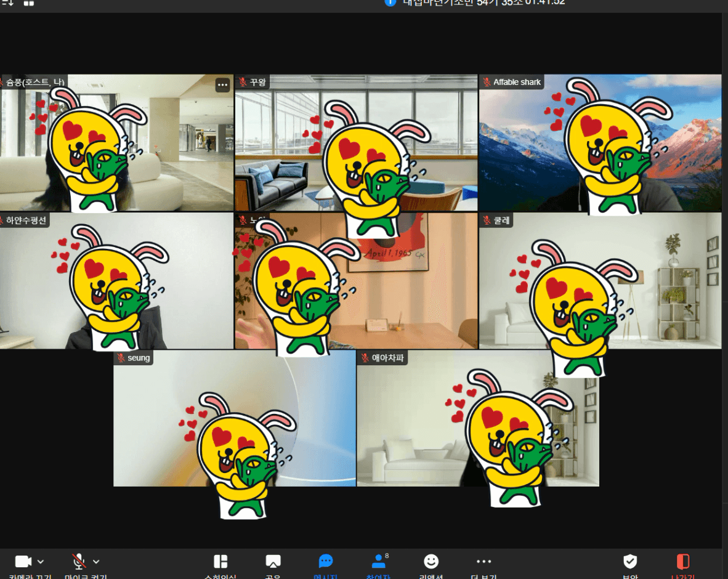Open reactions smiley face icon
728x579 pixels.
(x=431, y=561)
